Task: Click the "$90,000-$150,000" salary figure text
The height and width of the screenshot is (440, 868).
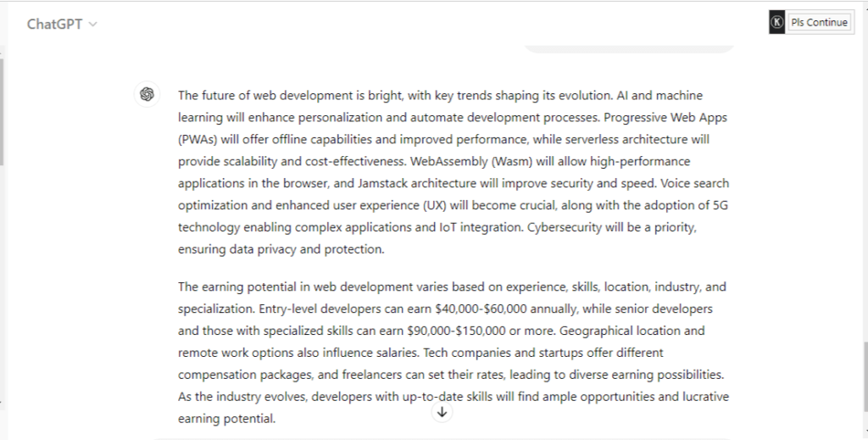Action: click(x=456, y=331)
